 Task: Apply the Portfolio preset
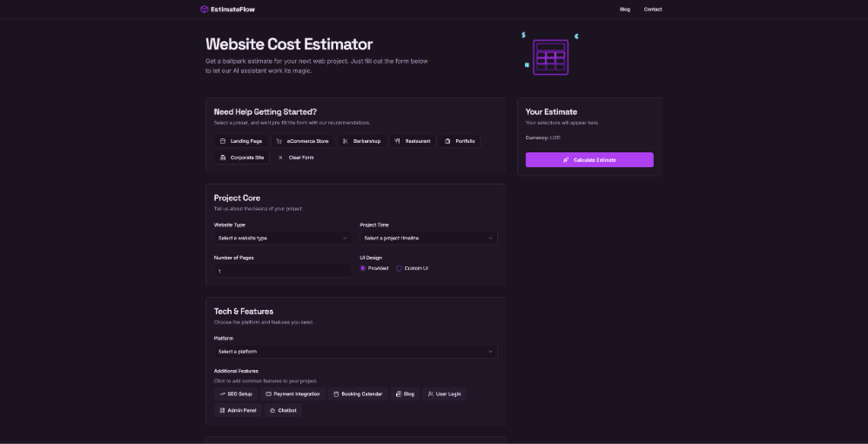tap(460, 141)
